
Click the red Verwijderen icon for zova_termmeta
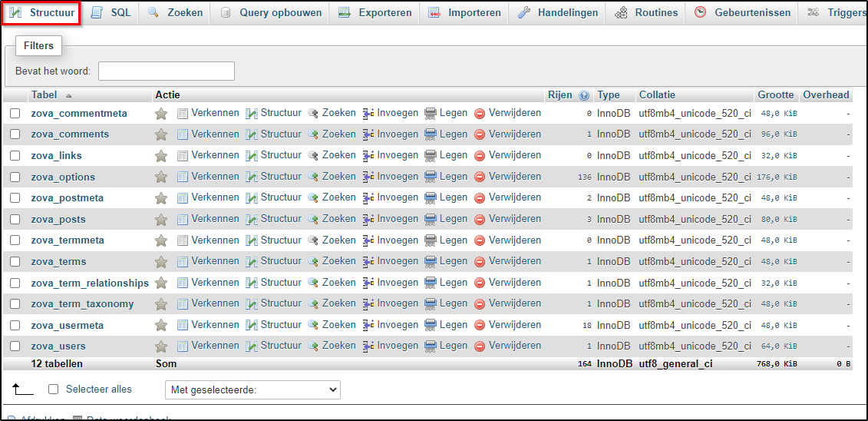click(480, 240)
